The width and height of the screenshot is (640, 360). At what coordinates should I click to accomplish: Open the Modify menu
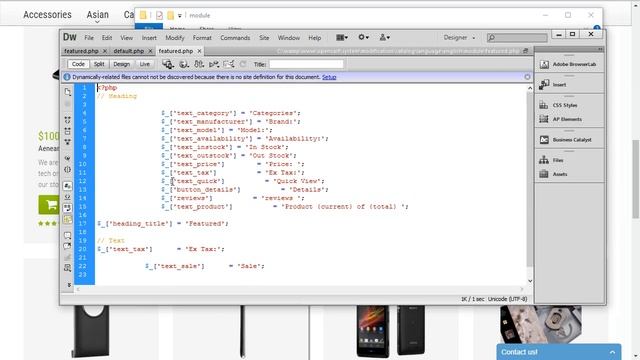click(x=175, y=38)
